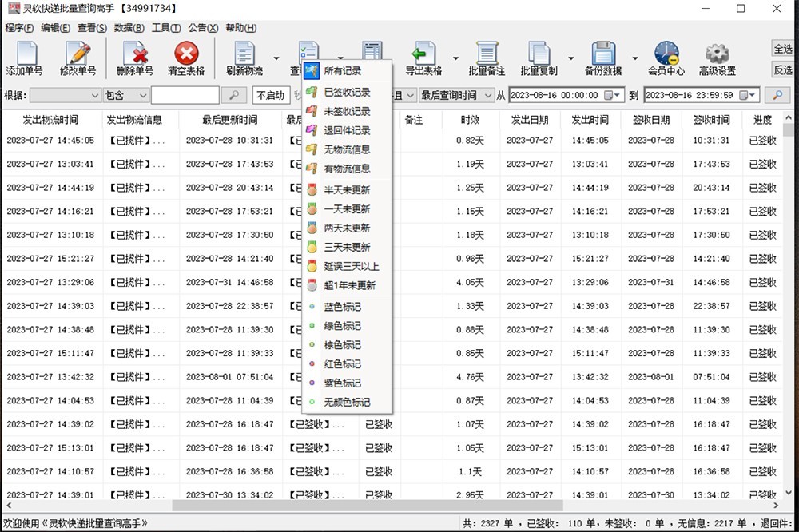The image size is (799, 532).
Task: Choose 延误三天以上 filter entry
Action: 351,266
